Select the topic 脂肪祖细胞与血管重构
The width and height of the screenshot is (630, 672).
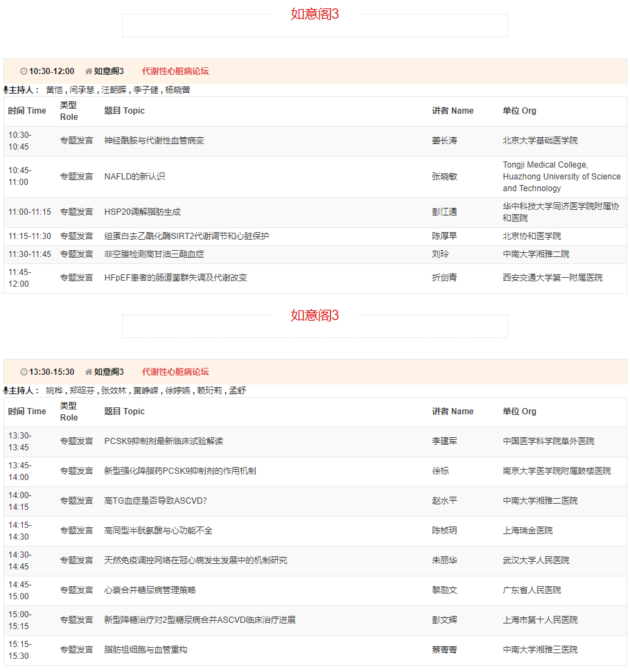tap(146, 650)
